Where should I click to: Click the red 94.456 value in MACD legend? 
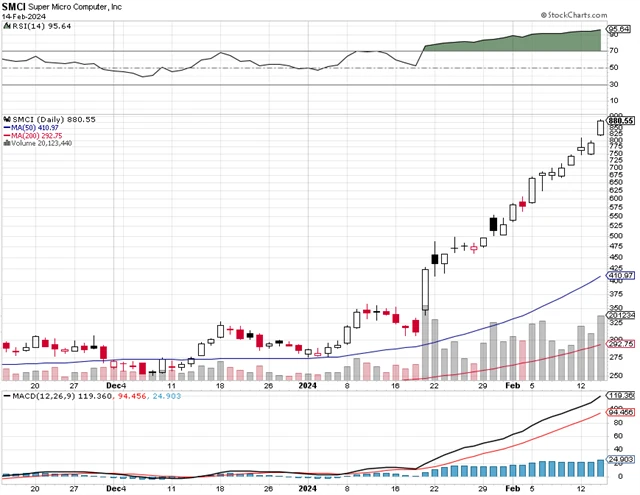point(131,396)
